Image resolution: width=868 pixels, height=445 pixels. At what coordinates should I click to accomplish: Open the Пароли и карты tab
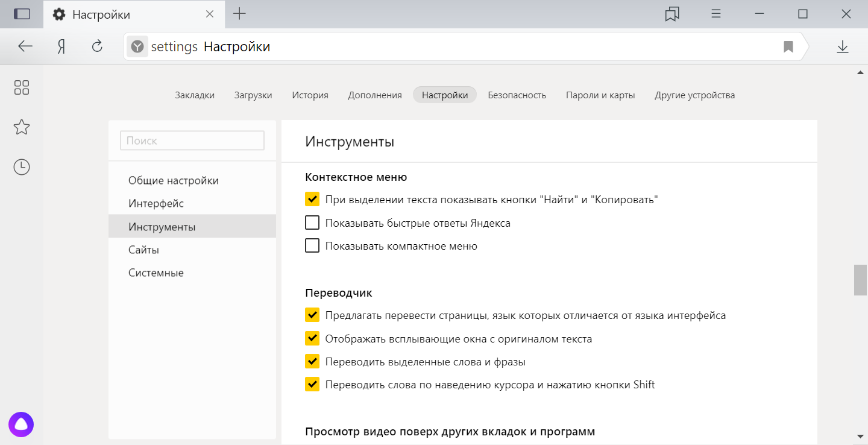coord(600,95)
